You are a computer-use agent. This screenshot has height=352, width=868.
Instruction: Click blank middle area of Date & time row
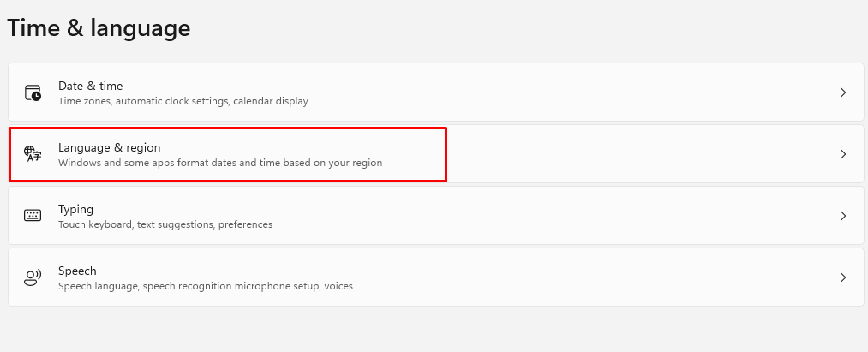point(557,92)
